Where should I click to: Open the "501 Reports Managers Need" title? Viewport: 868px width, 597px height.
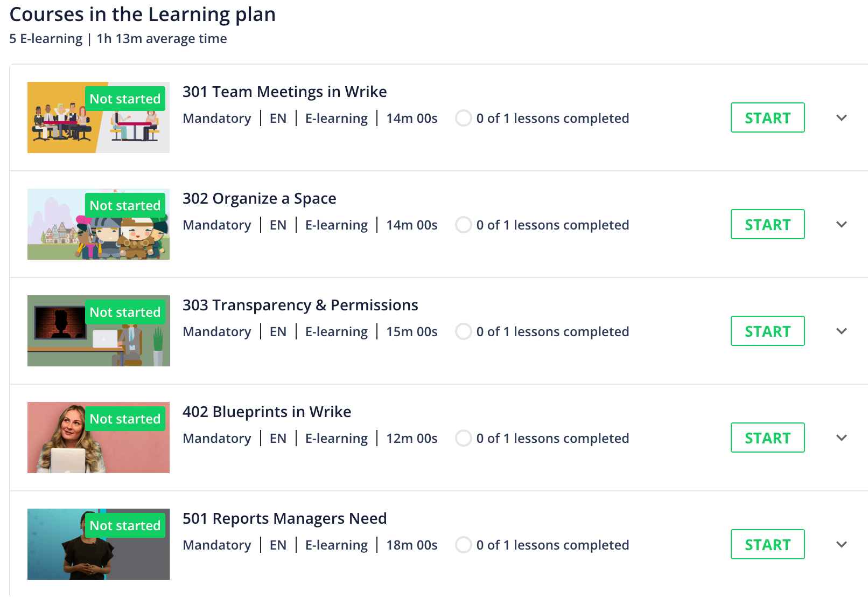tap(284, 518)
